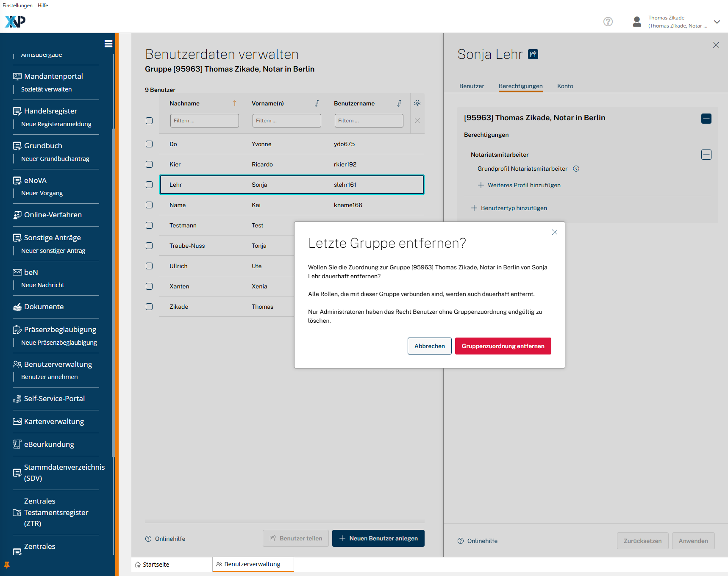Image resolution: width=728 pixels, height=576 pixels.
Task: Expand the user account dropdown chevron
Action: [x=717, y=22]
